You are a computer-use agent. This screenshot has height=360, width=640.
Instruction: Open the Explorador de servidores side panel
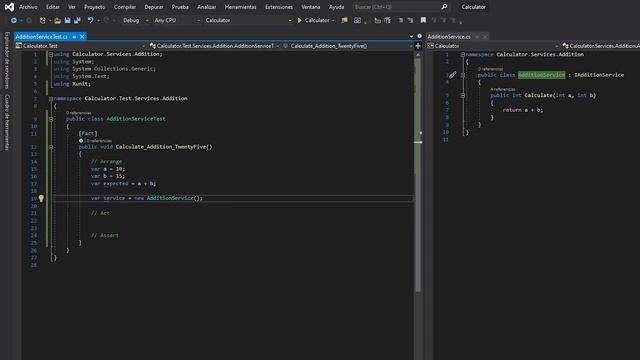(x=7, y=60)
